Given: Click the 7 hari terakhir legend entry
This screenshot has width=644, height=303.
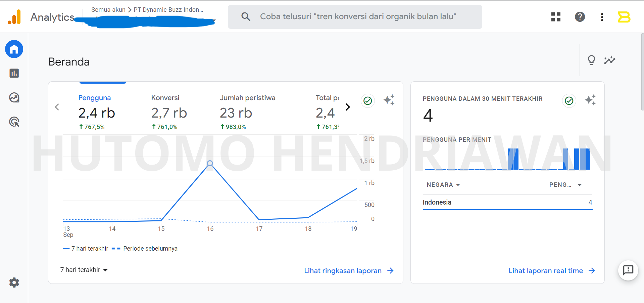Looking at the screenshot, I should (x=86, y=249).
